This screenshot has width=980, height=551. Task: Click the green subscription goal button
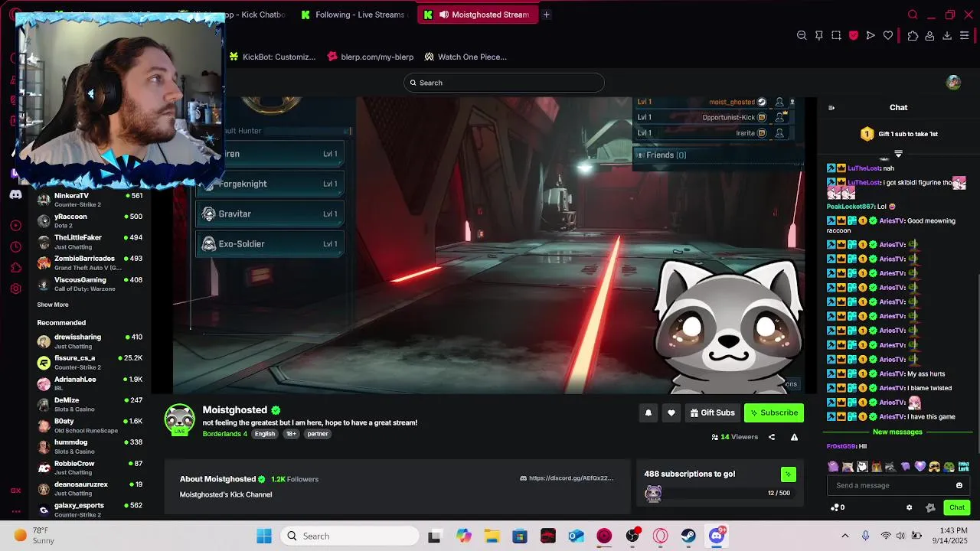[788, 474]
